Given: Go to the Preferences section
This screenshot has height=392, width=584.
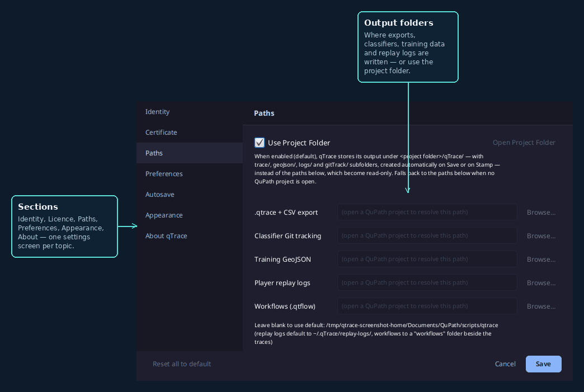Looking at the screenshot, I should [190, 173].
